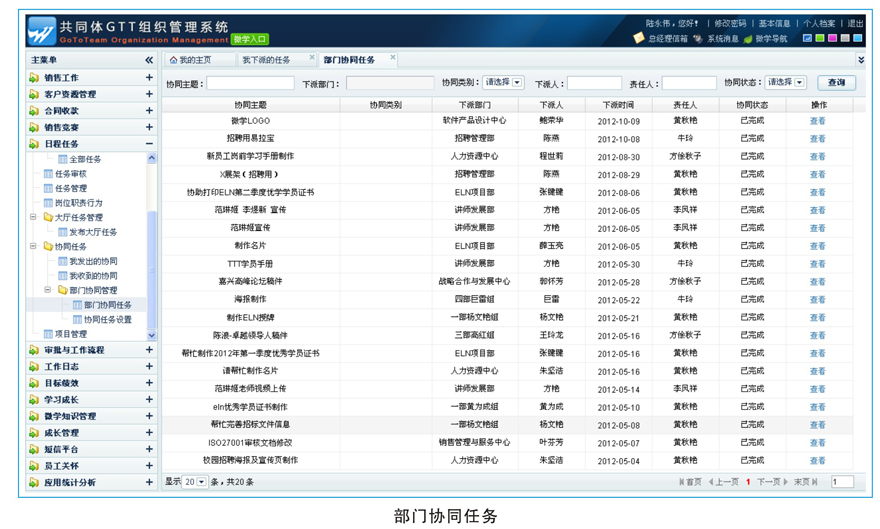Click the 系统消息 system message icon

698,39
